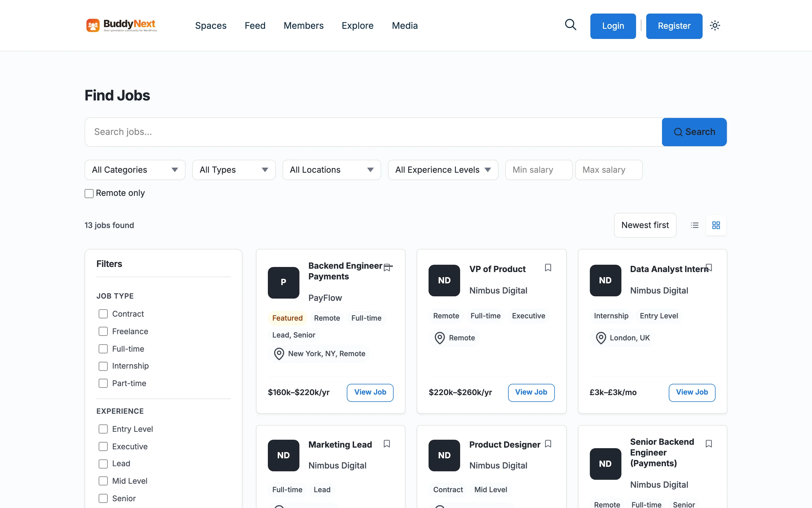
Task: Click the Login button
Action: point(613,26)
